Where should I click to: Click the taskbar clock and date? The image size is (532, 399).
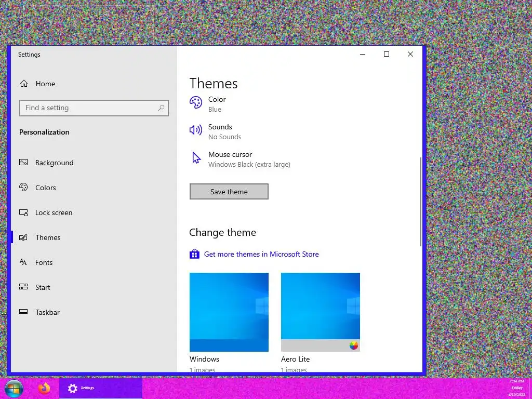point(517,388)
